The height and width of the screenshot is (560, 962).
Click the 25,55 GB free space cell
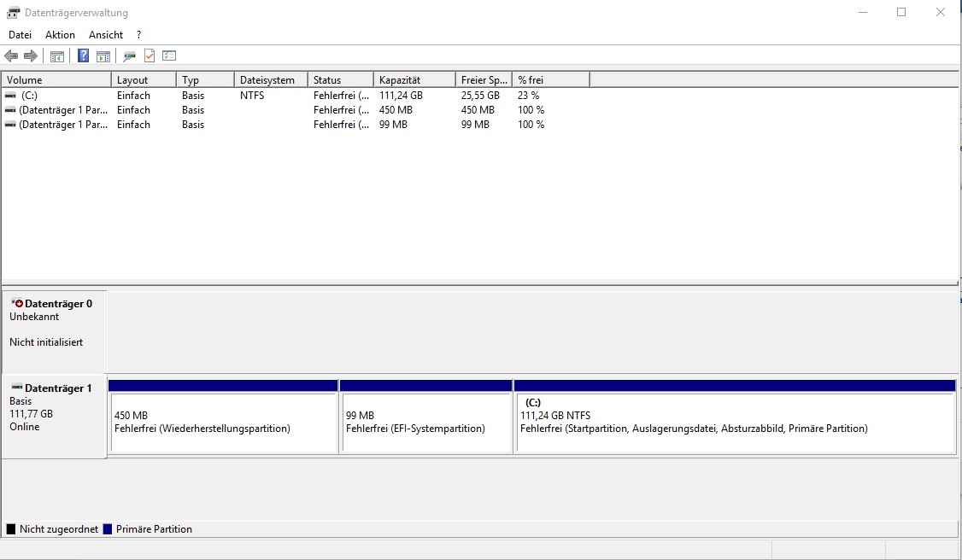(x=480, y=96)
